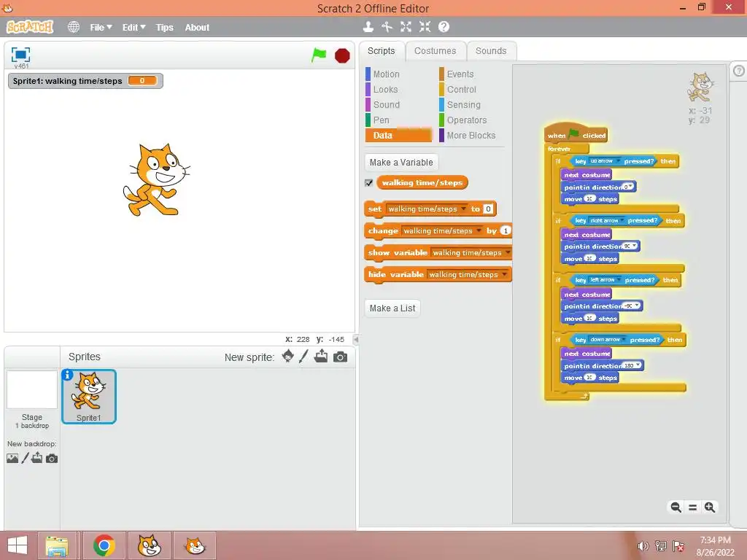Select the More Blocks category

pyautogui.click(x=471, y=135)
